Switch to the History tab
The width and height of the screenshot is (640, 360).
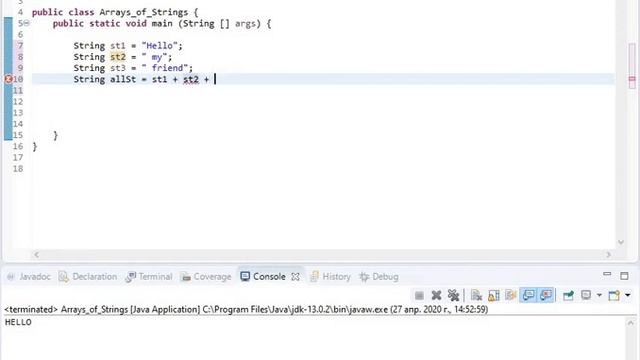(330, 277)
